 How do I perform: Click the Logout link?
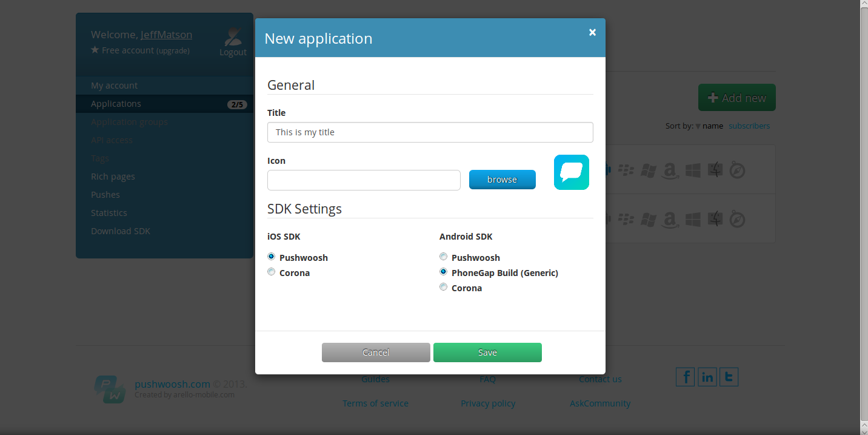233,53
